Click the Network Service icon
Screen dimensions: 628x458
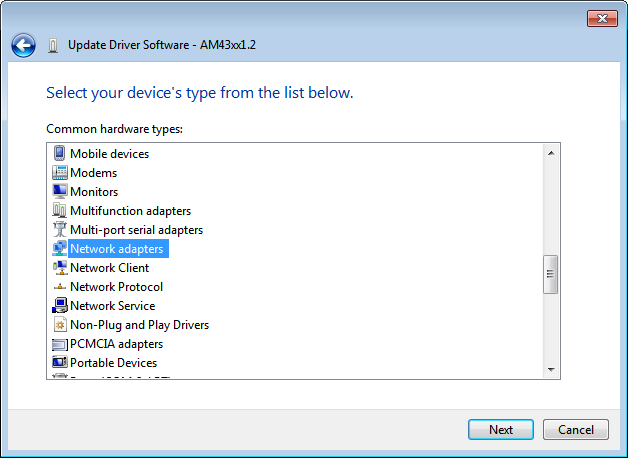click(59, 306)
